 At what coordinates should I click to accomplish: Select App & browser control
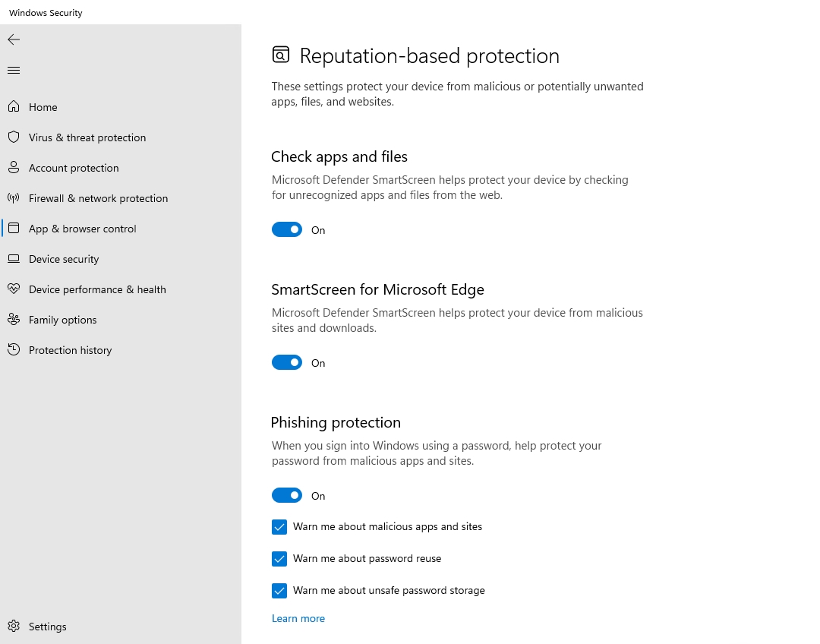[82, 229]
